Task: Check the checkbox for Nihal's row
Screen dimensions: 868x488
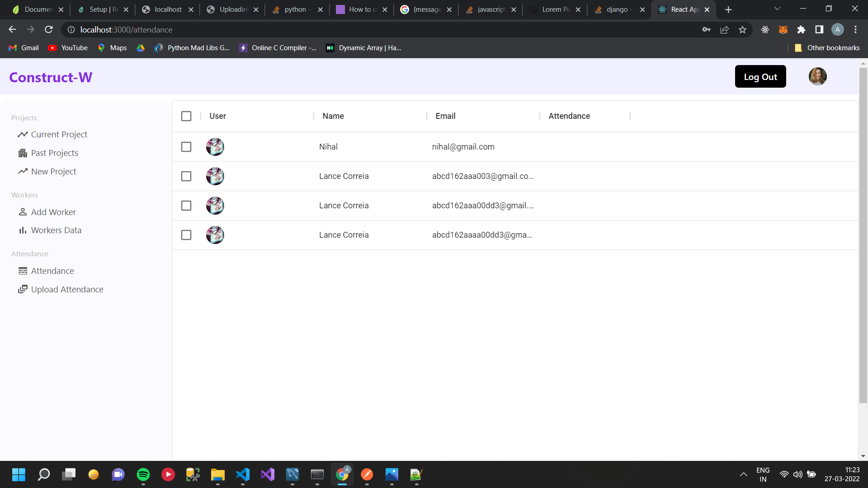Action: 186,146
